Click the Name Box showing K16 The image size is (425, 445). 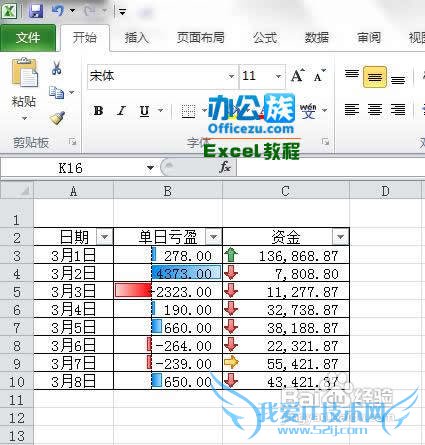(x=72, y=168)
